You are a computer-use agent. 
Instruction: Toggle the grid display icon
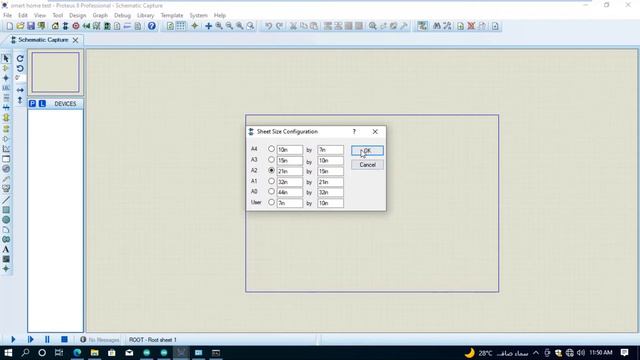pyautogui.click(x=180, y=26)
